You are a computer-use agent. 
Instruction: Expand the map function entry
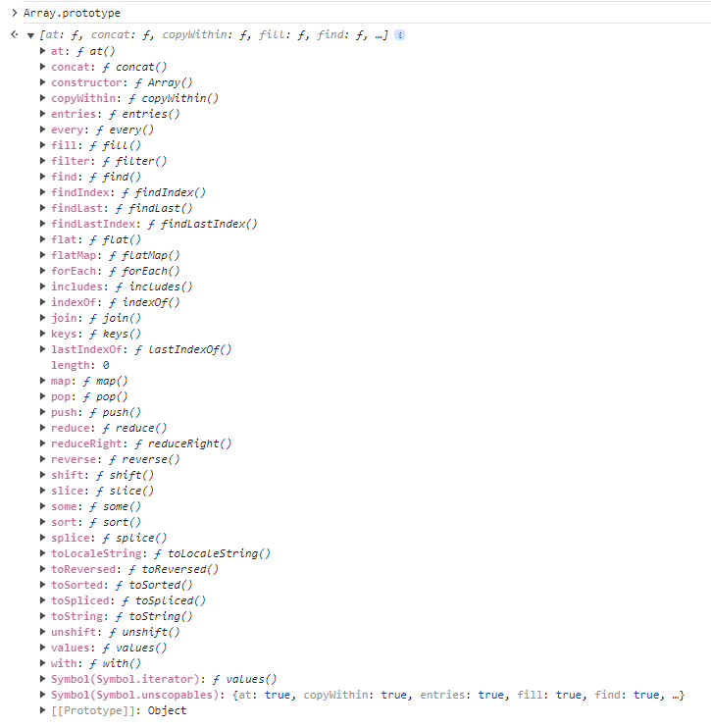pos(43,381)
